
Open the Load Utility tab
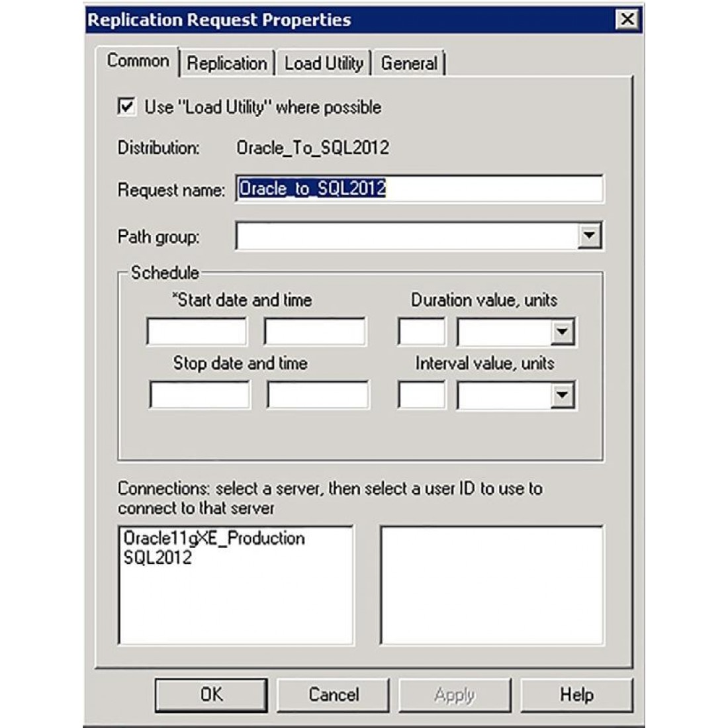(x=324, y=64)
